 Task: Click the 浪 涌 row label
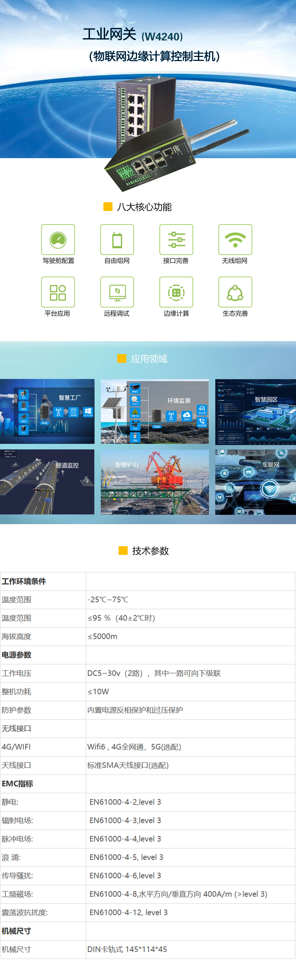click(x=11, y=857)
